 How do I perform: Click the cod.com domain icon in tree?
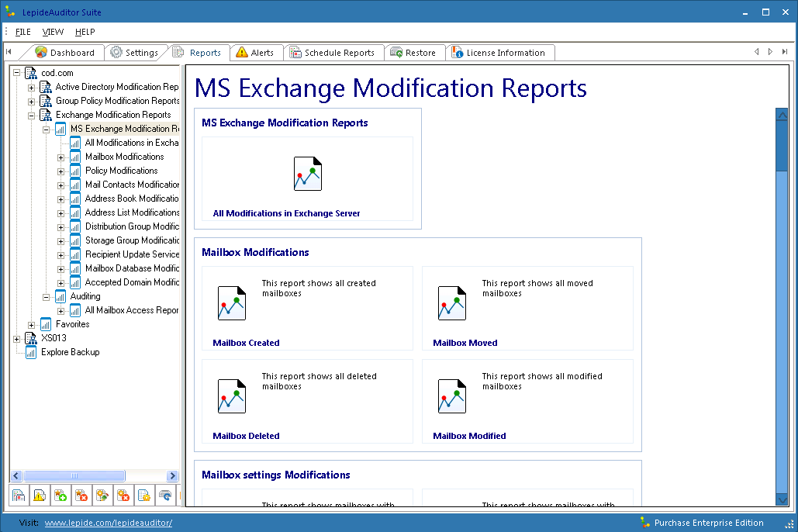click(31, 74)
